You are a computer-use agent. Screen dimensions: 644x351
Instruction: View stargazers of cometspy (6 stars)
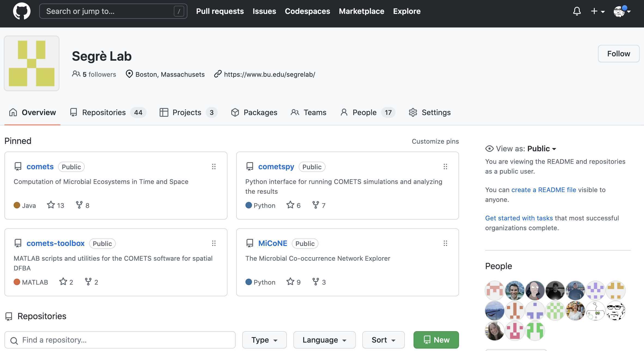coord(293,205)
